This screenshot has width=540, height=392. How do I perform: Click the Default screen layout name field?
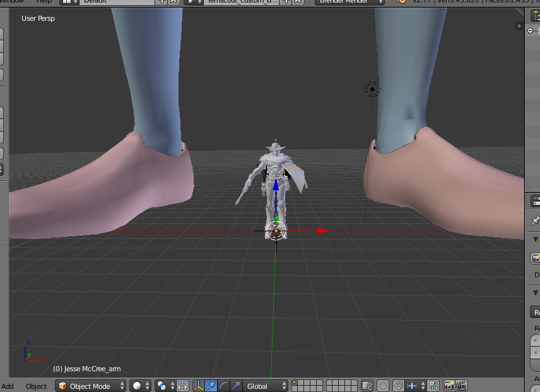pyautogui.click(x=117, y=1)
